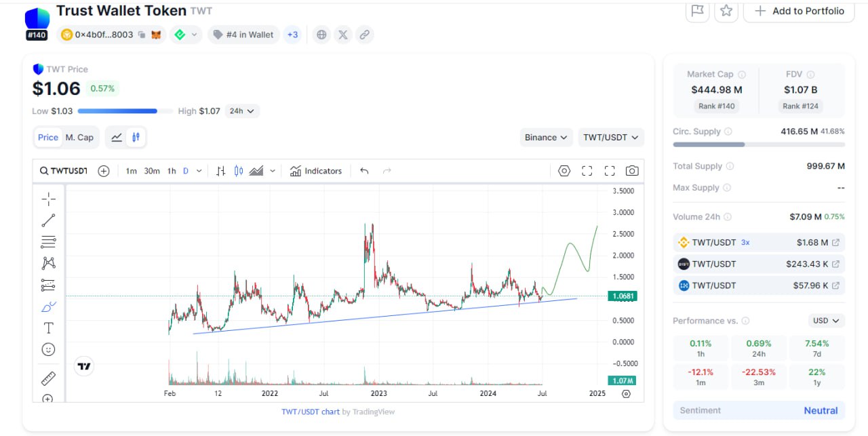This screenshot has height=436, width=868.
Task: Star Trust Wallet Token as favorite
Action: pyautogui.click(x=726, y=11)
